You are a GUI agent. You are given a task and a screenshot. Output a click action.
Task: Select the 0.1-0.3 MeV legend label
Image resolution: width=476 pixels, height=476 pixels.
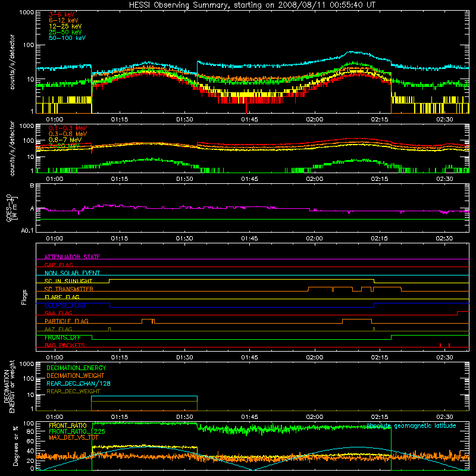(x=68, y=128)
